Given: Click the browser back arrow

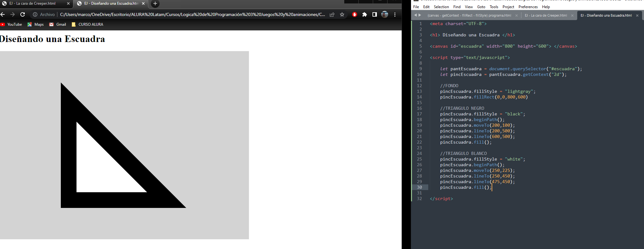Looking at the screenshot, I should (x=3, y=14).
